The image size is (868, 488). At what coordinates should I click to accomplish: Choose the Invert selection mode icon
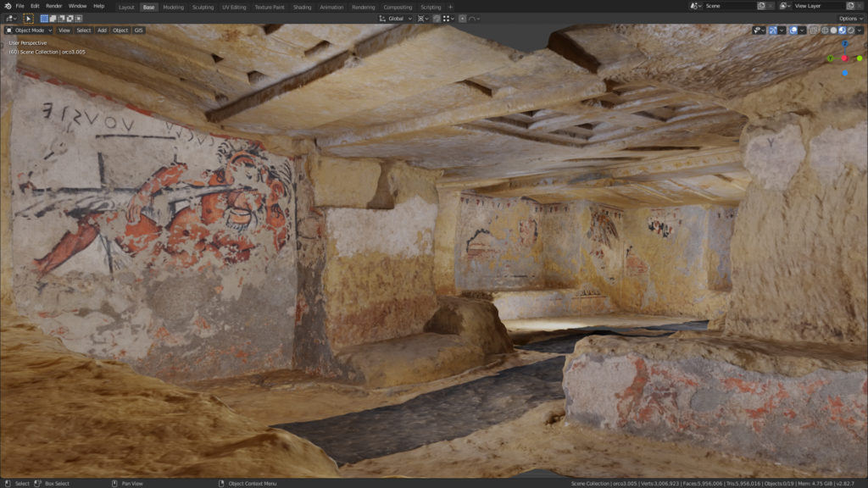[70, 19]
